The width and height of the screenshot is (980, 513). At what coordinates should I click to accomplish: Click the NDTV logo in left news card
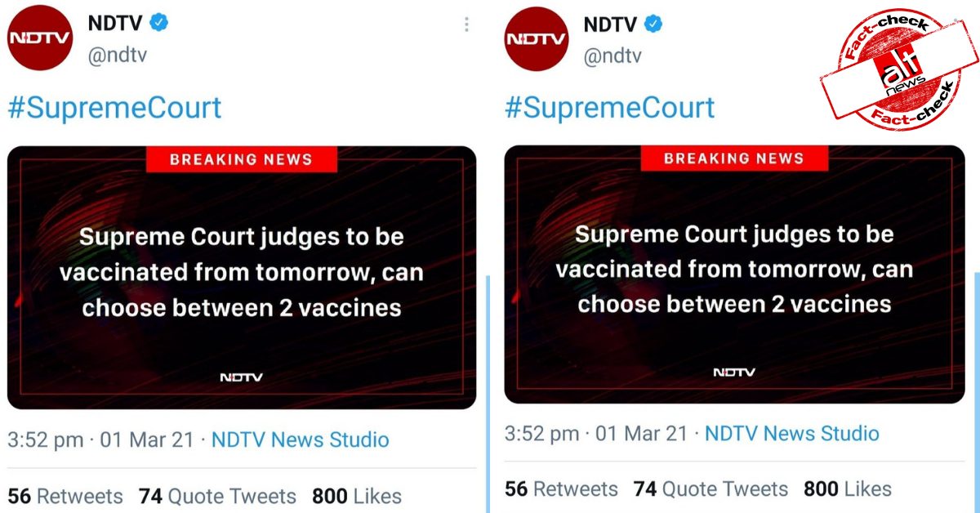point(241,377)
